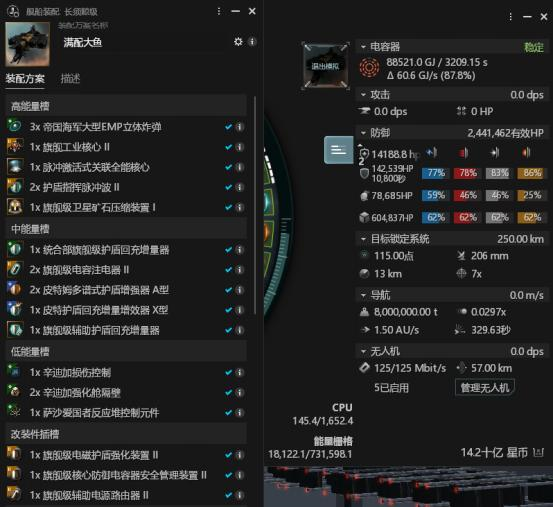The width and height of the screenshot is (553, 507).
Task: Click the shield EM resistance 77% bar
Action: pos(436,173)
